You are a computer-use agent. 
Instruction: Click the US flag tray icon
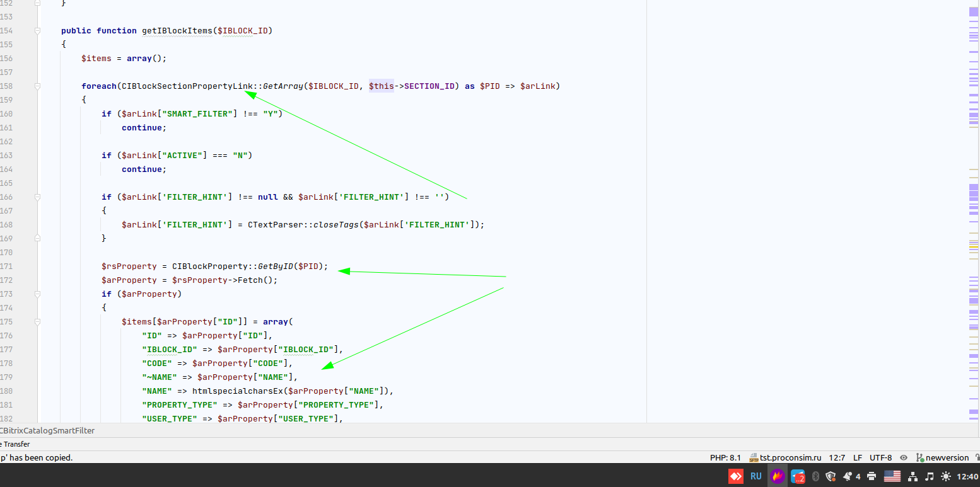coord(892,476)
